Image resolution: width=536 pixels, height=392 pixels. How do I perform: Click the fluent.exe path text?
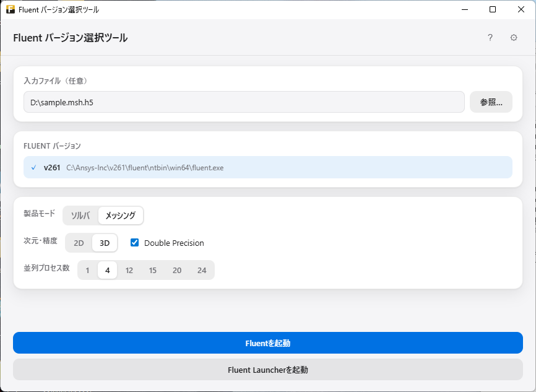click(x=145, y=168)
